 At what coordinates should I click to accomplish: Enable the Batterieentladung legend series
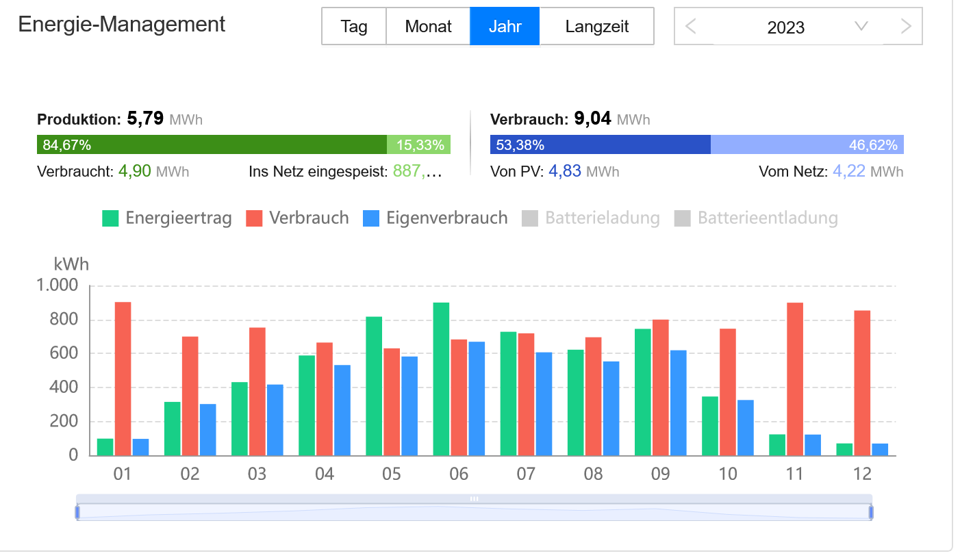click(x=756, y=218)
